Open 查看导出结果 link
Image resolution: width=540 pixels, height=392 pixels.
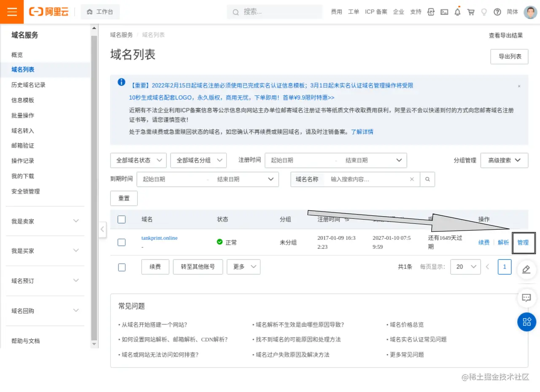[x=506, y=35]
